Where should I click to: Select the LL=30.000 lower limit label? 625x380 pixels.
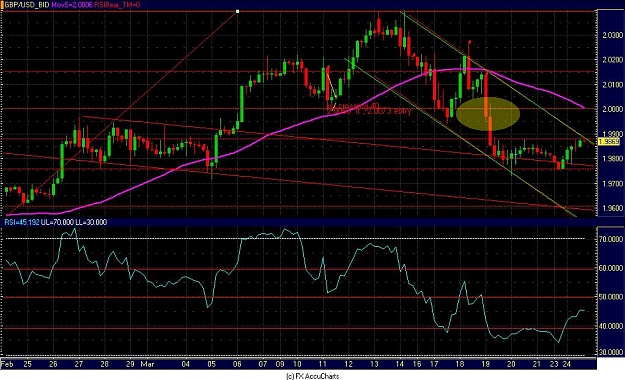(x=91, y=222)
